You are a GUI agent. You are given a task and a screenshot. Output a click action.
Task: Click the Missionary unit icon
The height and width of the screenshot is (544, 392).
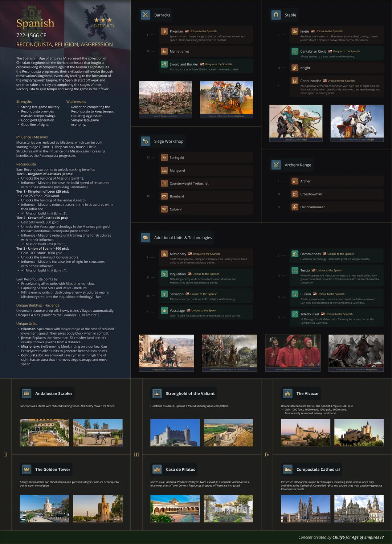pyautogui.click(x=164, y=254)
